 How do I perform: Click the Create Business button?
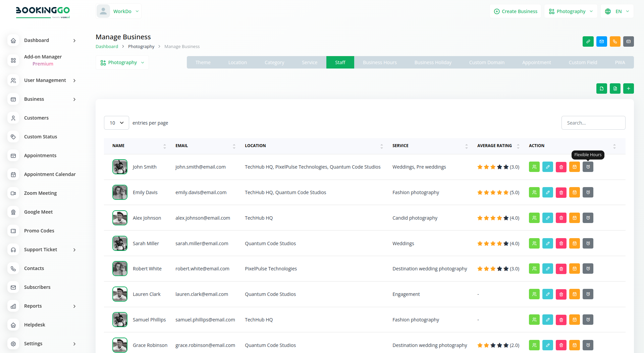click(x=515, y=11)
